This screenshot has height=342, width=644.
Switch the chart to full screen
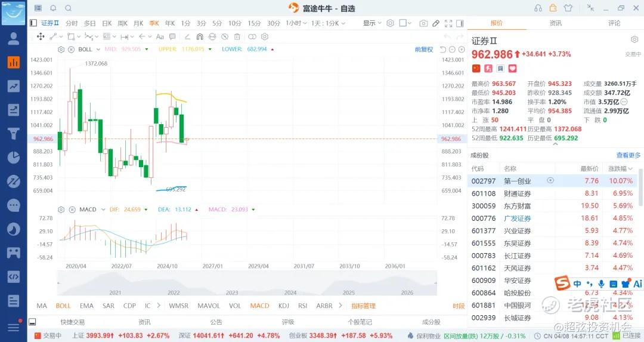(448, 23)
